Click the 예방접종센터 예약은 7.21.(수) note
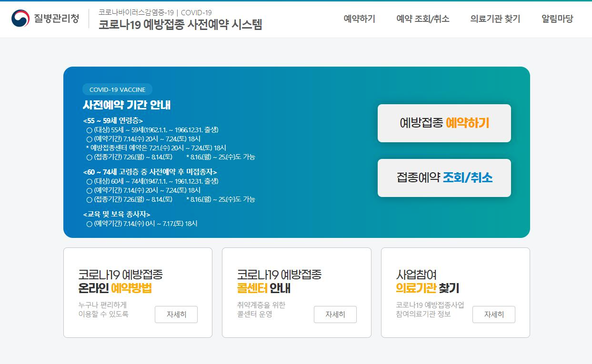 pos(156,148)
